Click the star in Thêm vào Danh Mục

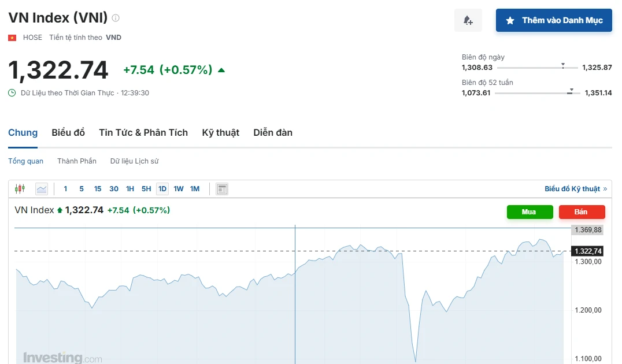510,20
